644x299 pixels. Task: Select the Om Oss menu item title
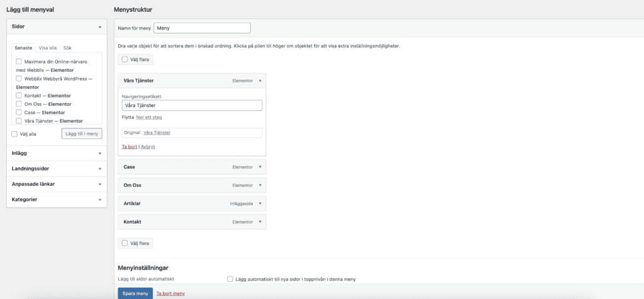(x=132, y=185)
